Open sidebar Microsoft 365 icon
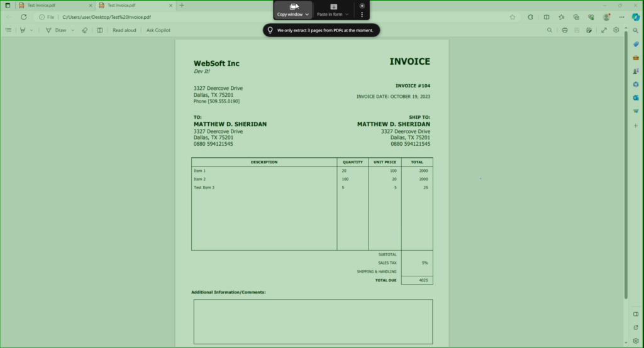Viewport: 644px width, 348px height. [636, 84]
